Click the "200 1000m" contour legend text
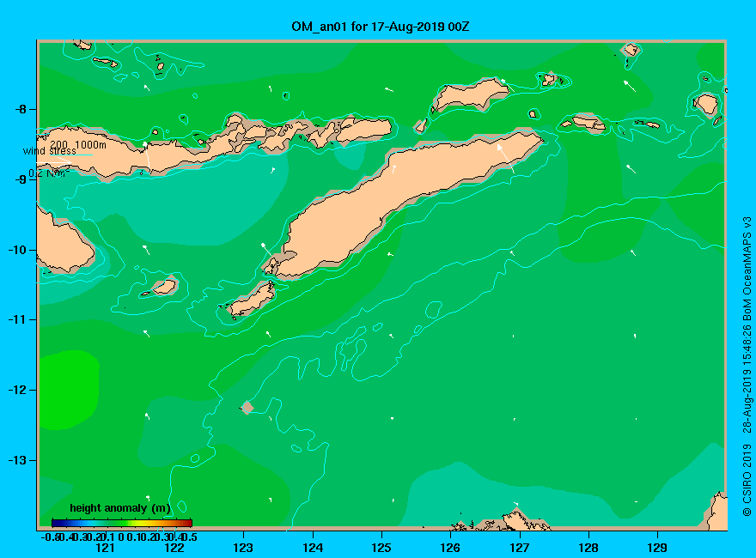 click(x=78, y=144)
